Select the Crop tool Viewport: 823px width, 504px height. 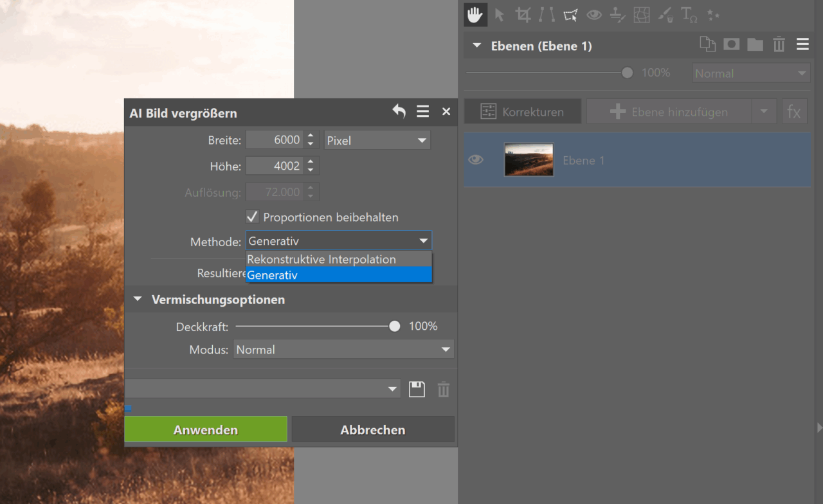[x=523, y=15]
